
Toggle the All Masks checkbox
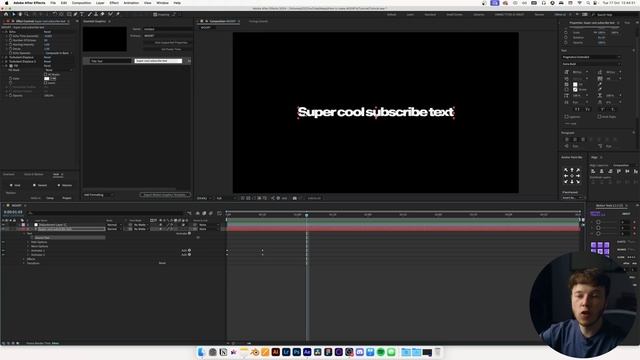coord(46,74)
